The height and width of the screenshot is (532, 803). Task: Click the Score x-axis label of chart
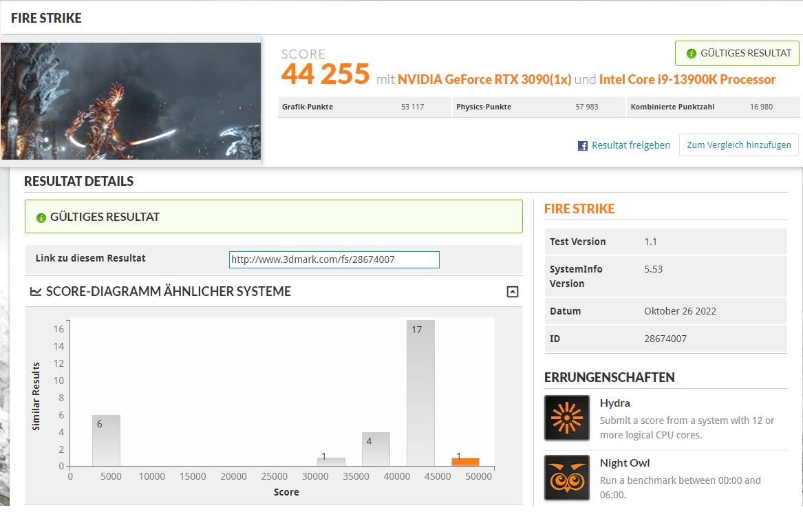[286, 492]
